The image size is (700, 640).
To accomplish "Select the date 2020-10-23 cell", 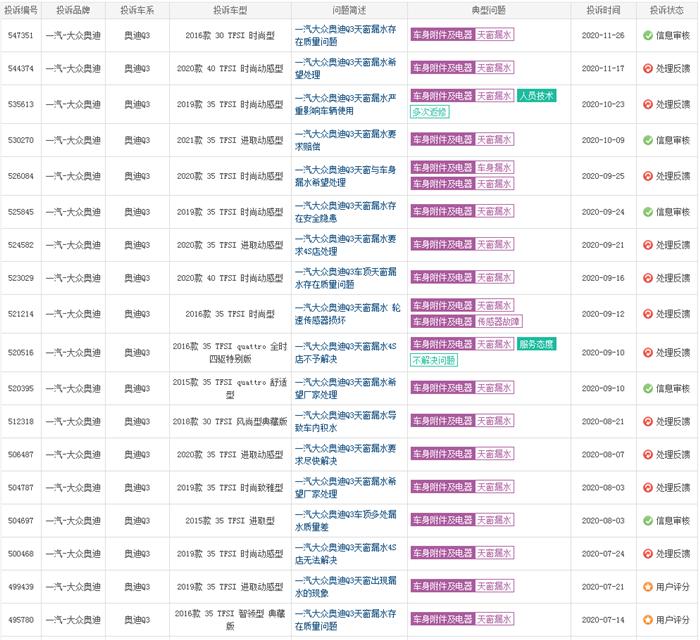I will 603,104.
